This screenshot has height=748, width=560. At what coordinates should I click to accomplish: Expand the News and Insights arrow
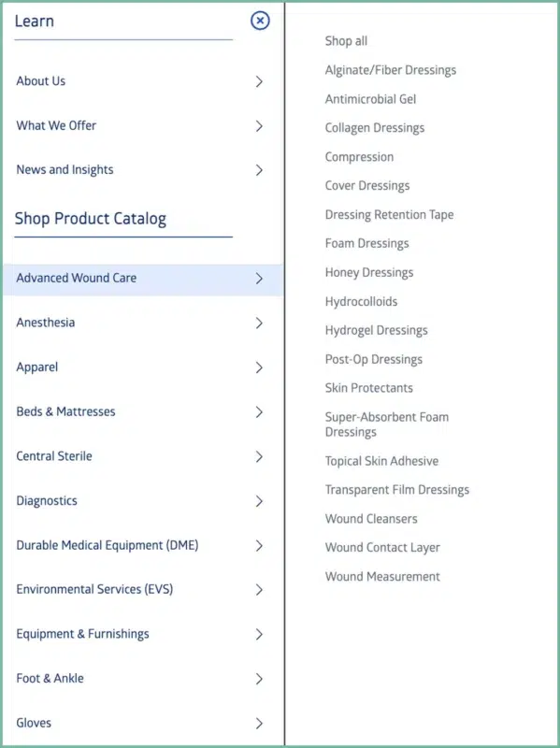pyautogui.click(x=258, y=170)
